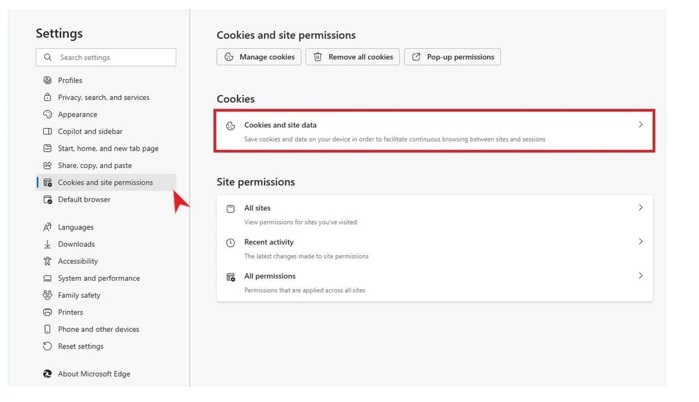Click the cookie icon beside Cookies and site data

tap(230, 126)
